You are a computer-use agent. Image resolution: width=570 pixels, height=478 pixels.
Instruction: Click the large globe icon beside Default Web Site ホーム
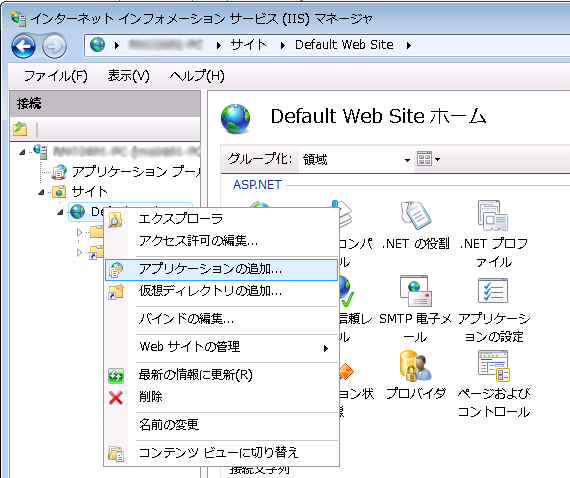tap(236, 119)
